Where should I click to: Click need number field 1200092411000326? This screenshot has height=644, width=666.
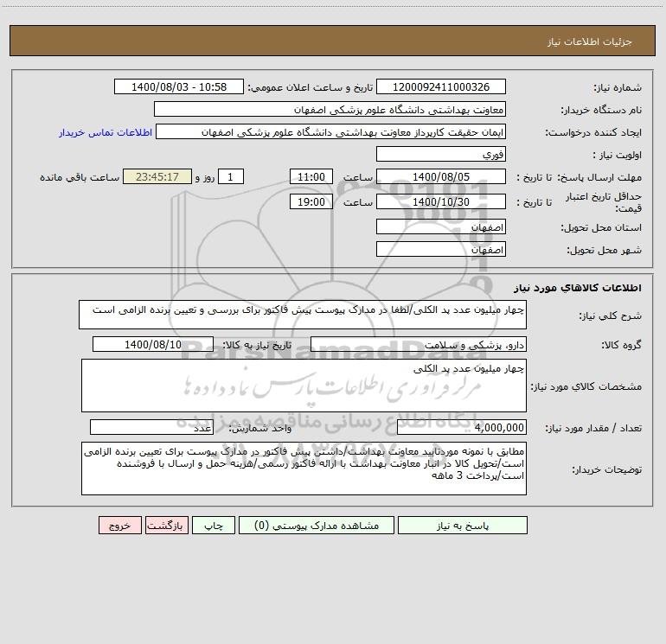click(x=441, y=86)
